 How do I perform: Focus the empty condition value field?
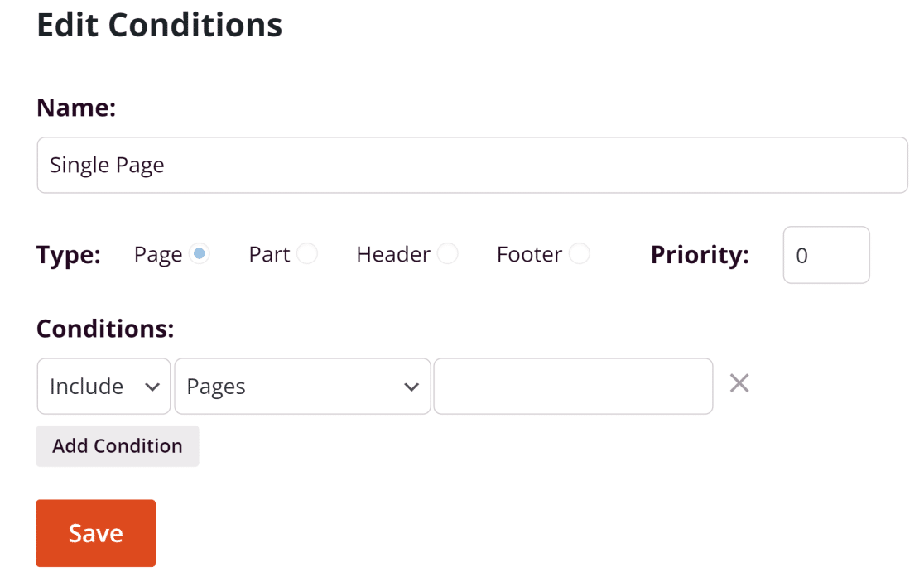(x=574, y=386)
